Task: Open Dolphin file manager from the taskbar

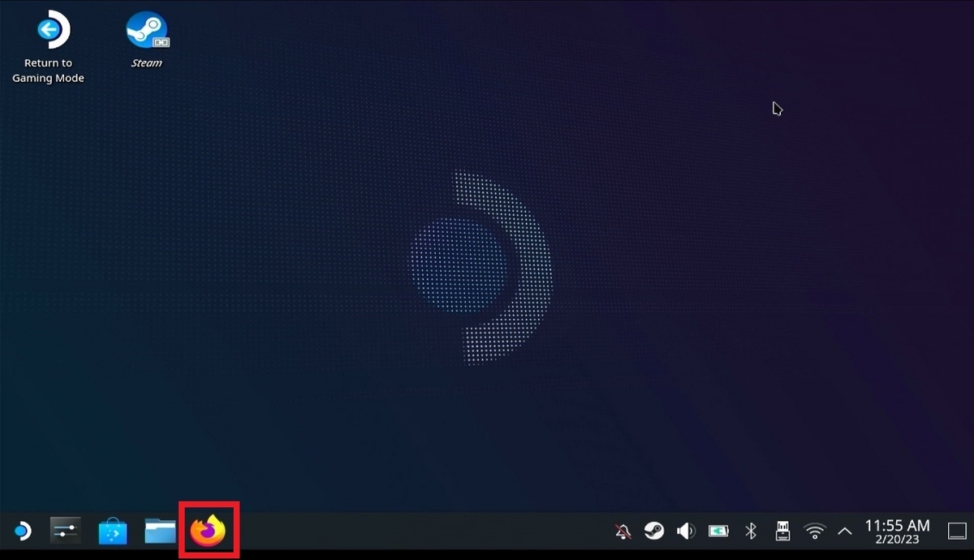Action: (x=160, y=532)
